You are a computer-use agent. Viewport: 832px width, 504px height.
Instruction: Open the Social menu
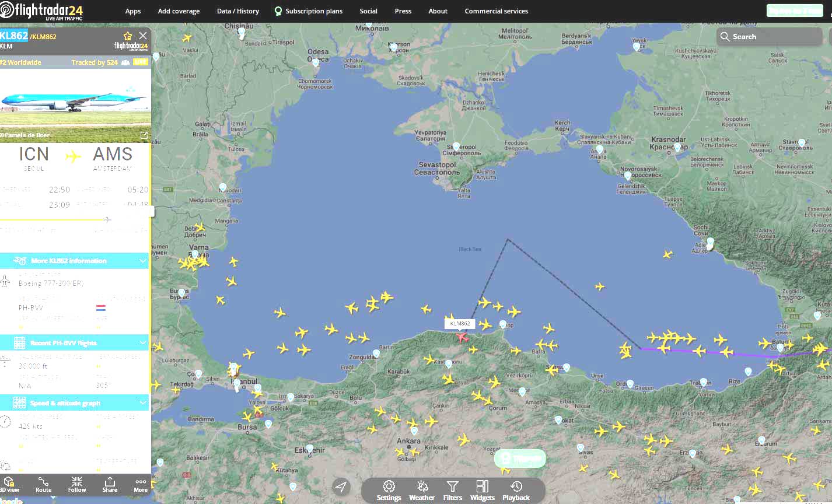[x=368, y=11]
